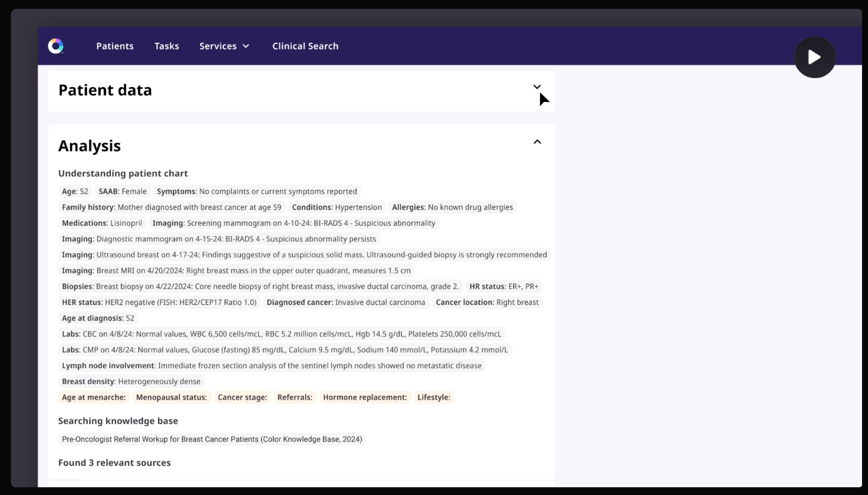Collapse the Analysis section
The image size is (868, 495).
537,142
